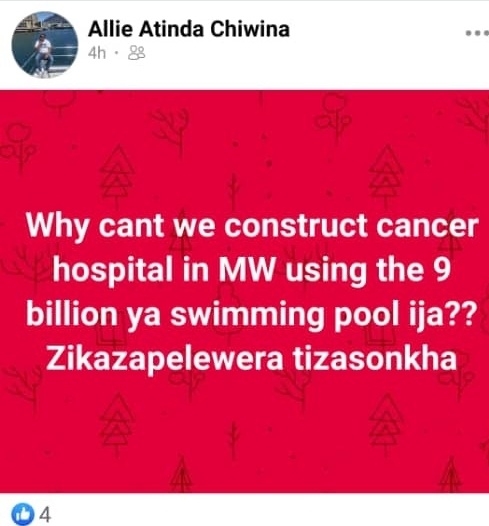Click the line 'billion ya swimming pool ija??'

(x=252, y=315)
